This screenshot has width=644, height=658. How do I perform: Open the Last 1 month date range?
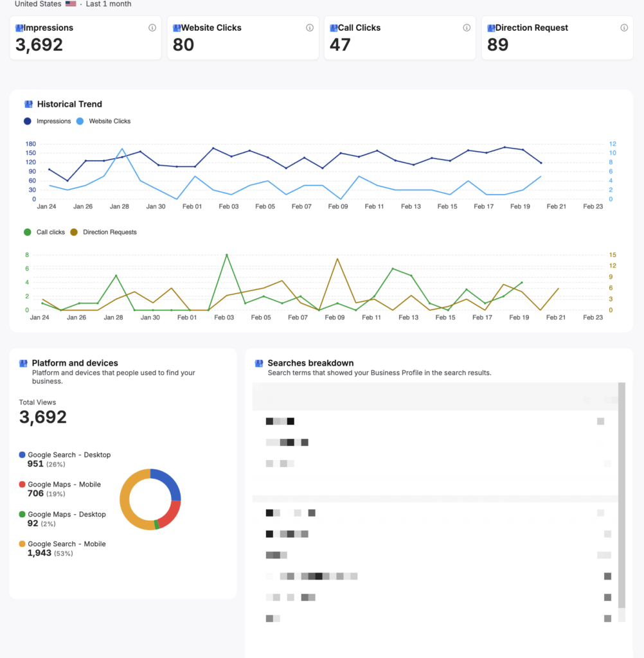pyautogui.click(x=109, y=4)
